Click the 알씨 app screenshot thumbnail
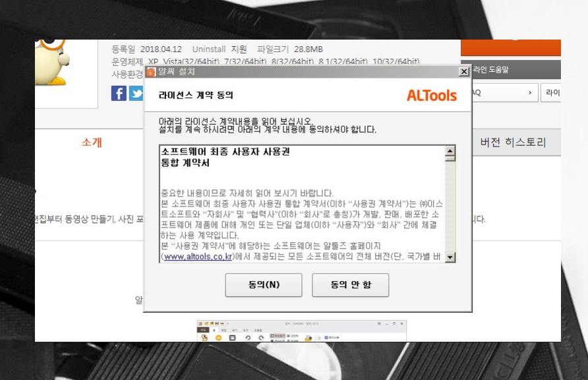The width and height of the screenshot is (588, 380). click(x=301, y=331)
